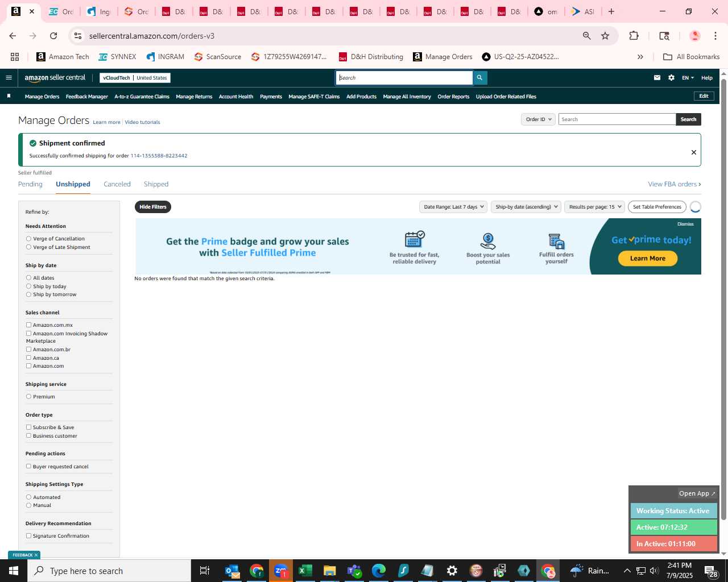Click the site information icon in address bar

point(78,36)
